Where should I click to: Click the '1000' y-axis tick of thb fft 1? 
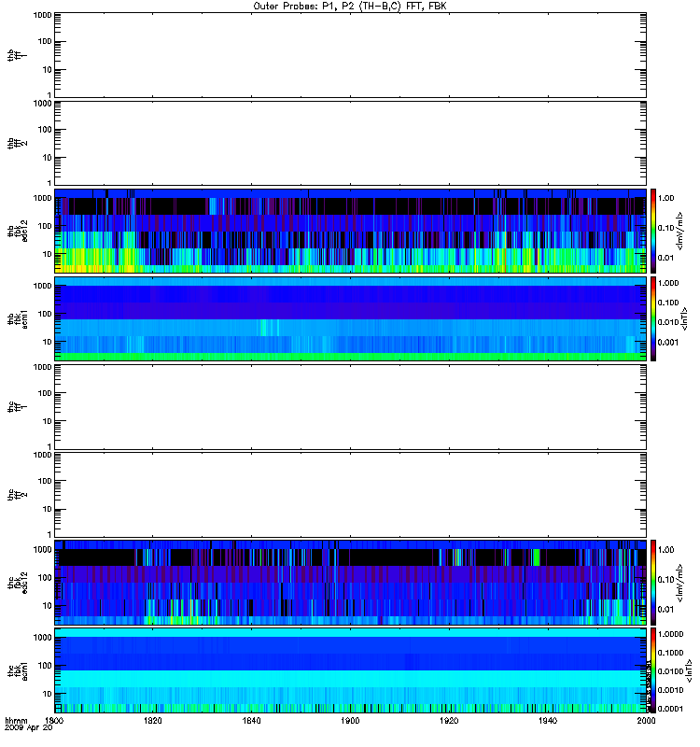pyautogui.click(x=42, y=15)
